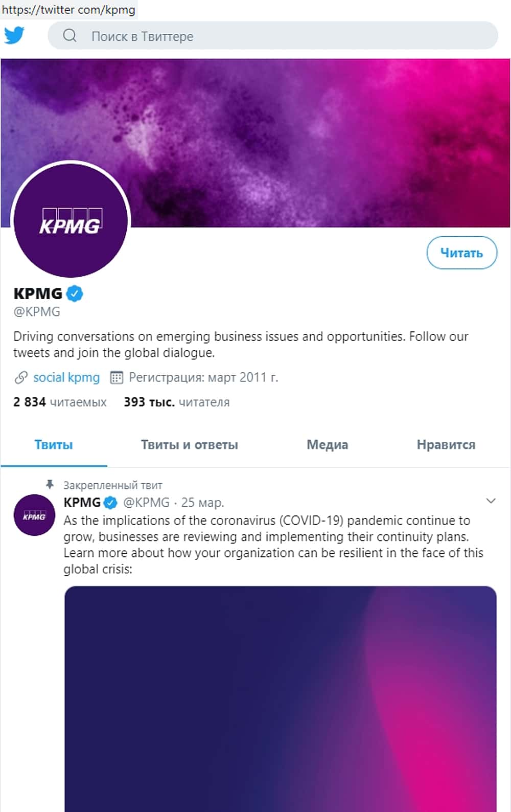Viewport: 511px width, 812px height.
Task: Select the Медиа tab
Action: (327, 445)
